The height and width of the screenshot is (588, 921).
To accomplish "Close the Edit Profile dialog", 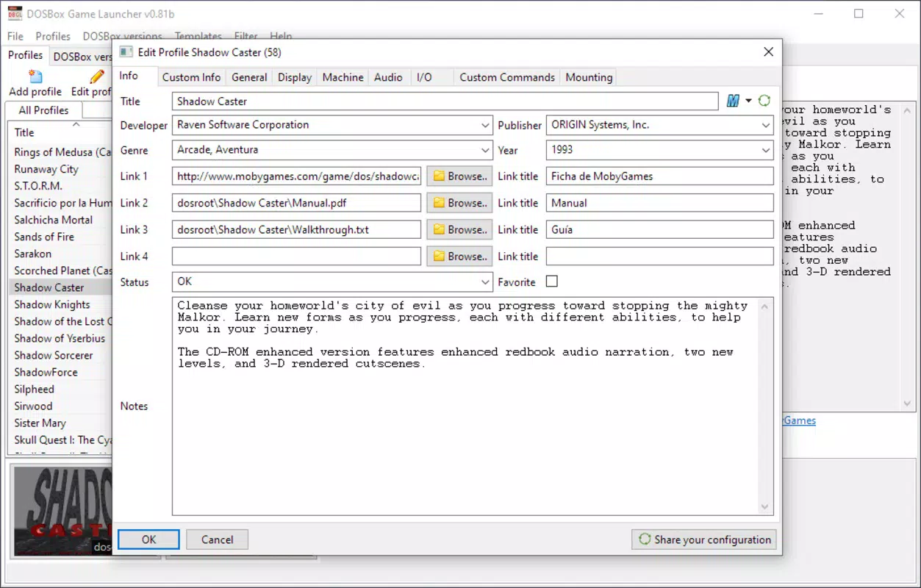I will click(768, 51).
